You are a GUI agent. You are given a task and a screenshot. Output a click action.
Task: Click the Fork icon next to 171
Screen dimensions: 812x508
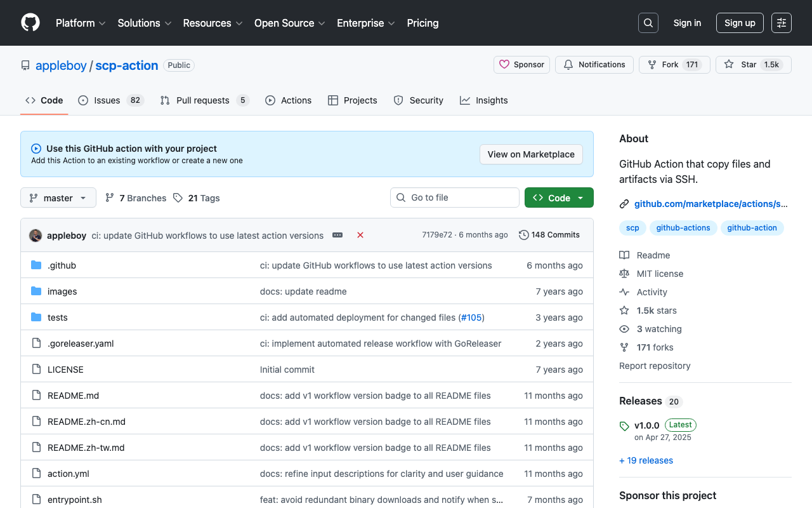point(652,64)
